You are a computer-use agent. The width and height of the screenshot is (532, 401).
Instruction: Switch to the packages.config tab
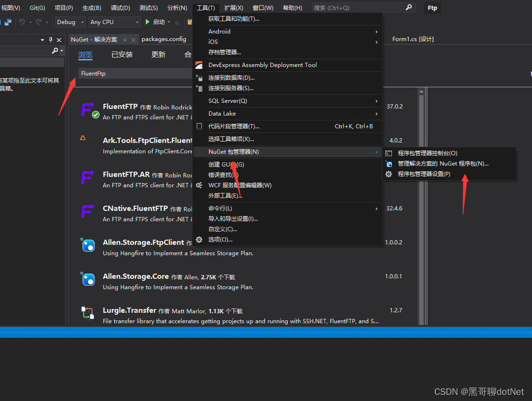click(x=164, y=39)
